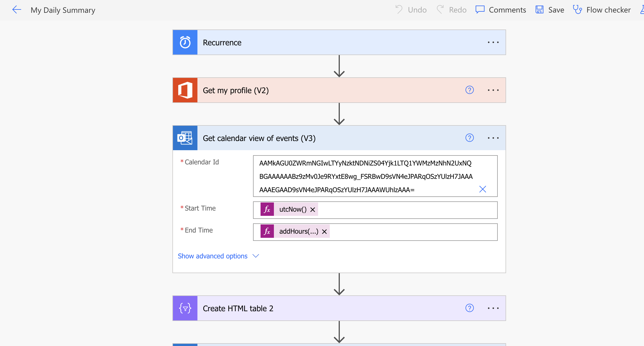644x346 pixels.
Task: Click inside the Calendar Id input field
Action: 361,176
